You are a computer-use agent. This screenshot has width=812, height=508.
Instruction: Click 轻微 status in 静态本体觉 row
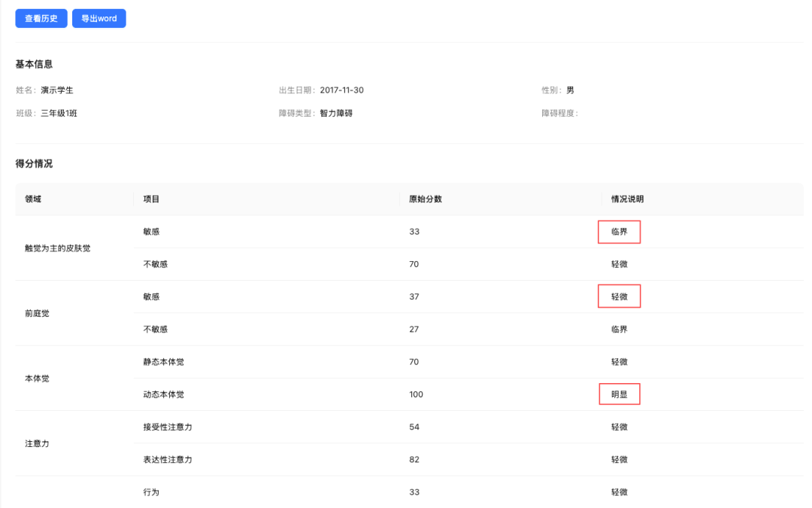[x=620, y=362]
